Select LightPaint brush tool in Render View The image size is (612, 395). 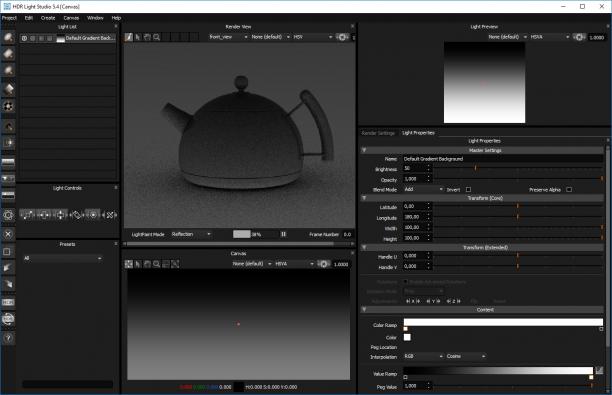pos(128,37)
